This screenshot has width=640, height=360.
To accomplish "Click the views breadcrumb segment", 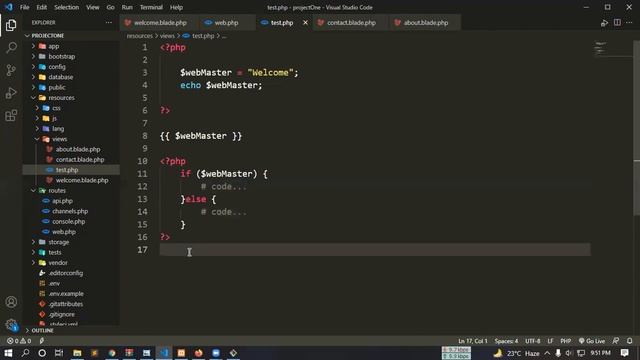I will 167,36.
